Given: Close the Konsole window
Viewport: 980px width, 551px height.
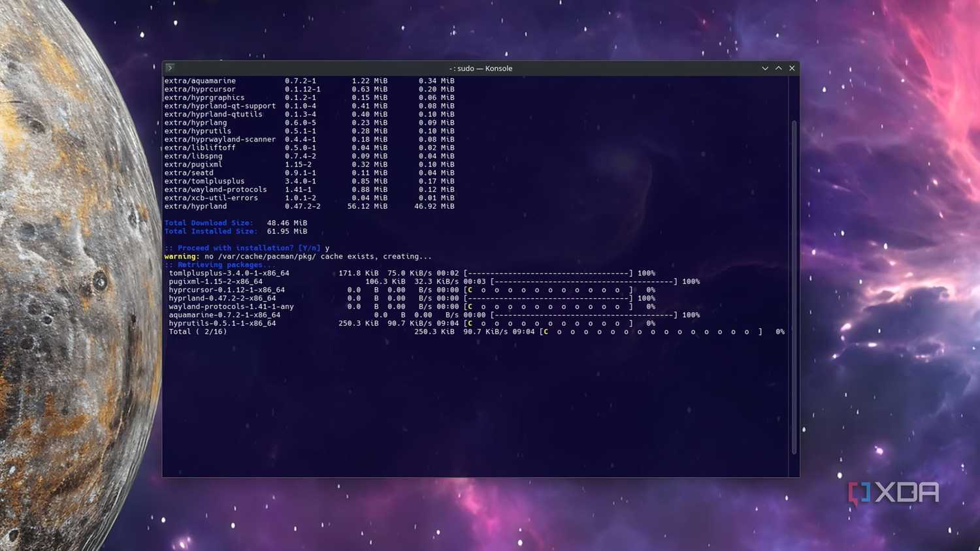Looking at the screenshot, I should pyautogui.click(x=792, y=68).
